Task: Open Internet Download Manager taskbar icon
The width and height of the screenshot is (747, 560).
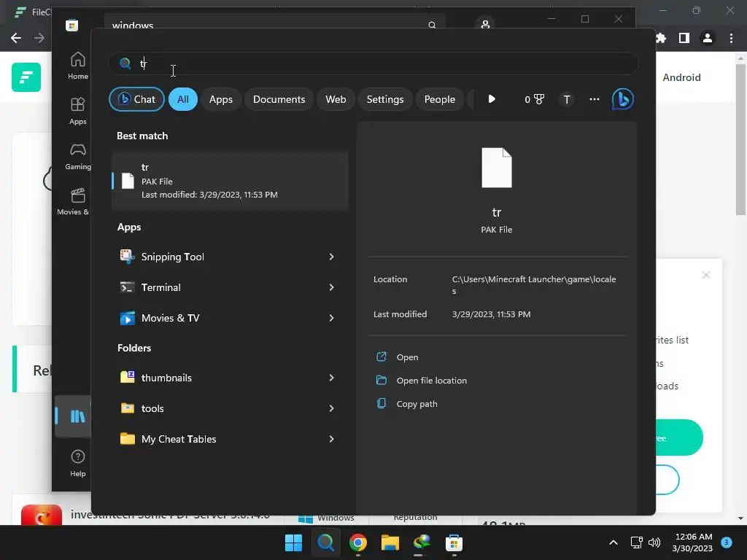Action: coord(422,542)
